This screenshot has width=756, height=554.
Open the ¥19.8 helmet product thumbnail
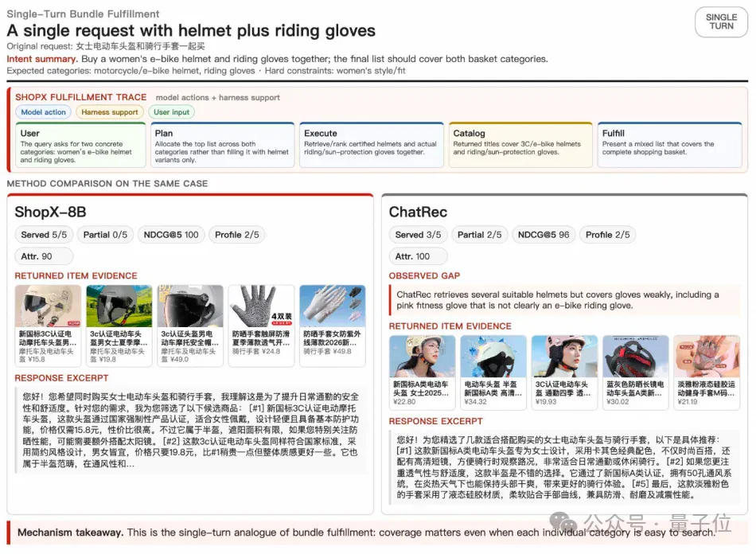[119, 306]
